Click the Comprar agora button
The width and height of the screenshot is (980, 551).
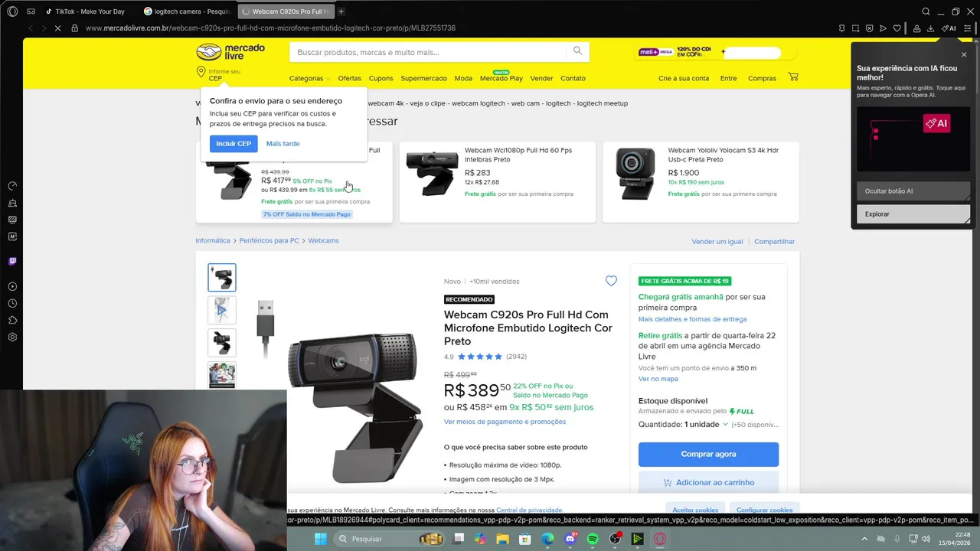[x=708, y=454]
